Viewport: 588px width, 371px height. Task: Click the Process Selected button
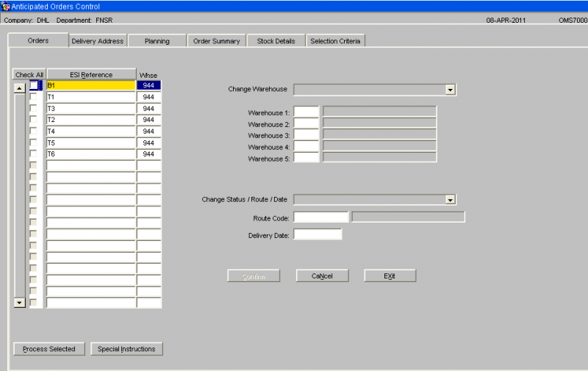click(49, 349)
